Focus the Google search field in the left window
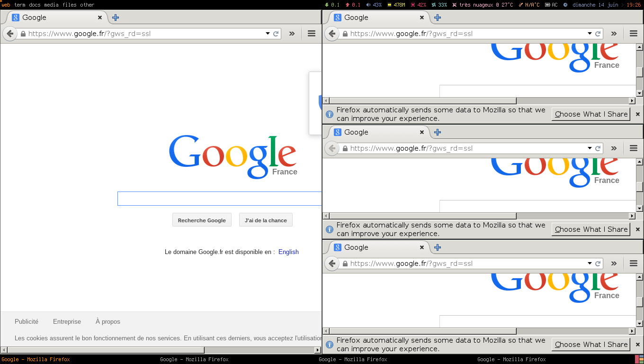The height and width of the screenshot is (364, 644). 220,199
